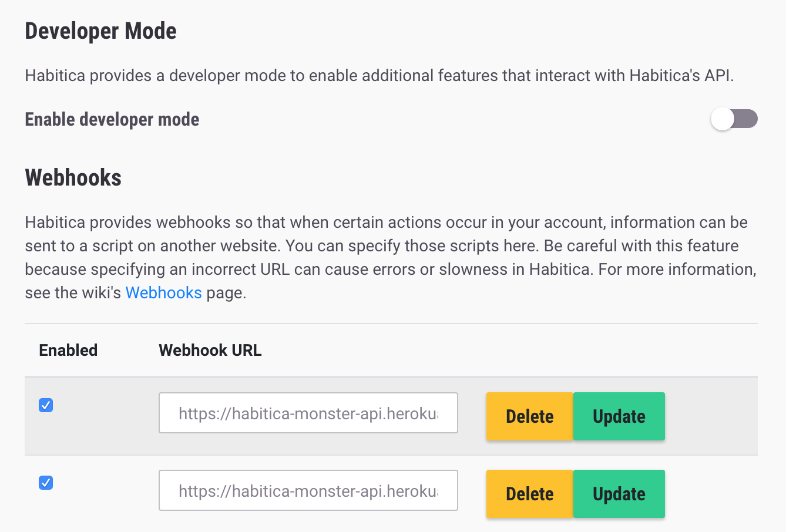Screen dimensions: 786x532
Task: Open the wiki's Webhooks link
Action: (x=163, y=292)
